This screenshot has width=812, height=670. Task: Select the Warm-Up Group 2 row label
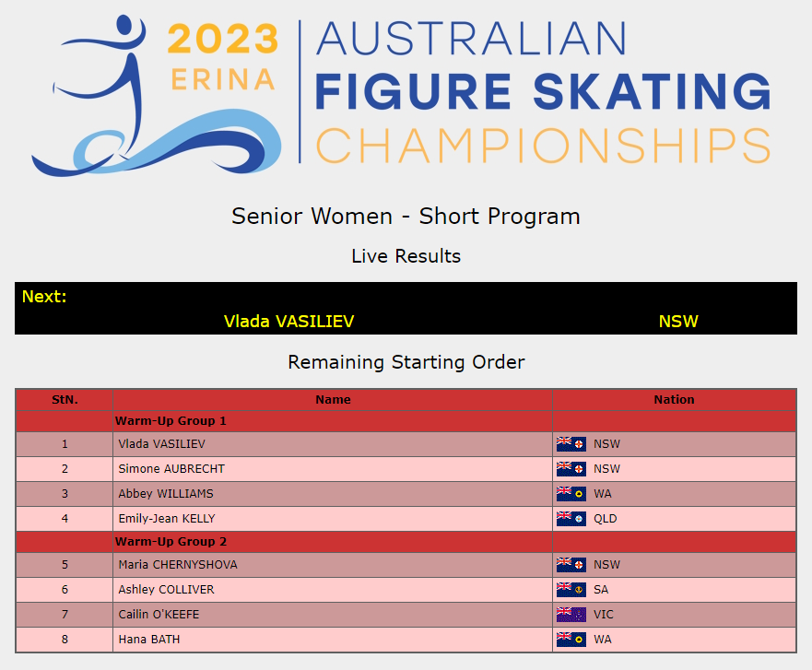(171, 542)
